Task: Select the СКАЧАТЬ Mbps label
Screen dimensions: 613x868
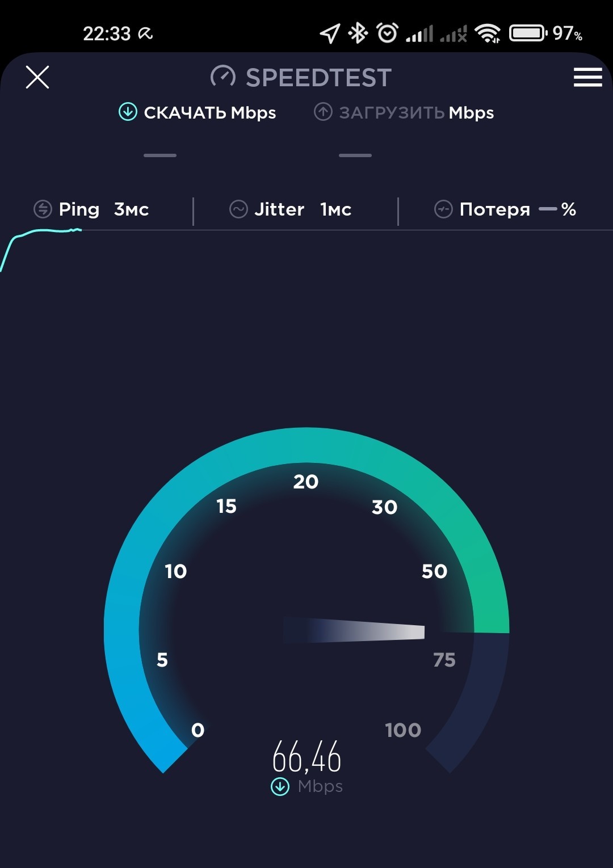Action: (210, 113)
